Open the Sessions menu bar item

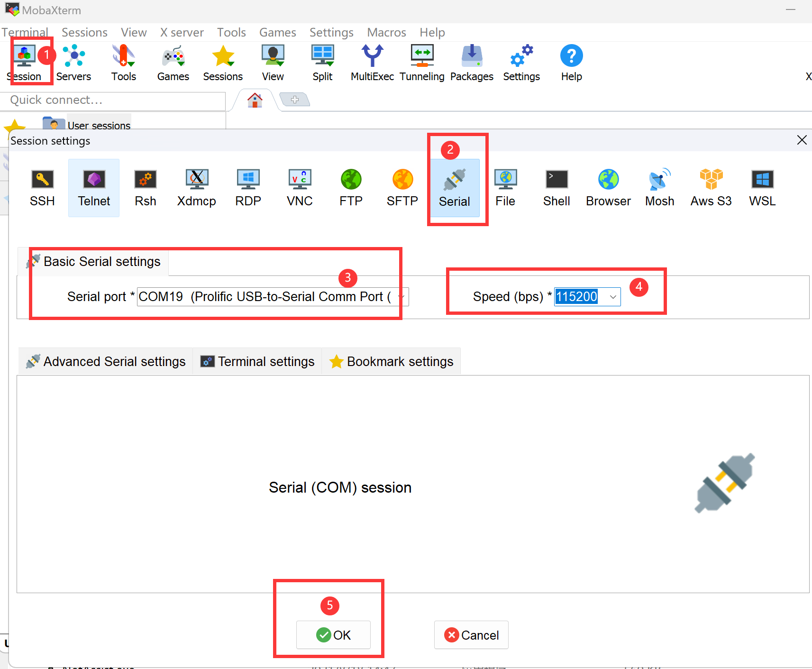[84, 32]
